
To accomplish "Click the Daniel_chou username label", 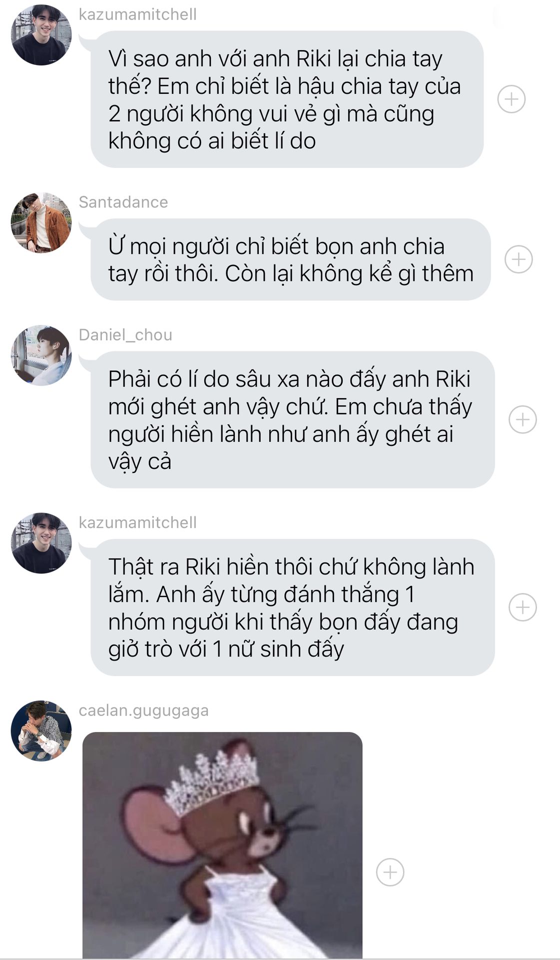I will 125,335.
